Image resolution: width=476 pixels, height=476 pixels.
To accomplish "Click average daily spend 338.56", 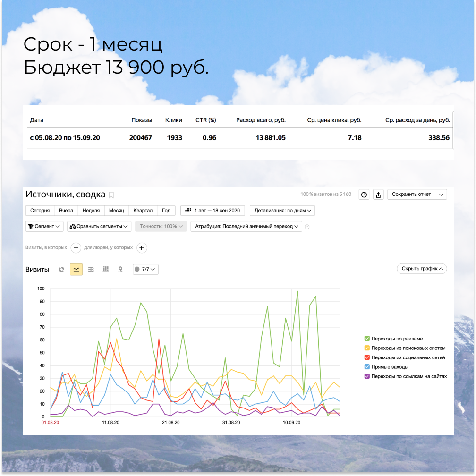I will click(439, 138).
